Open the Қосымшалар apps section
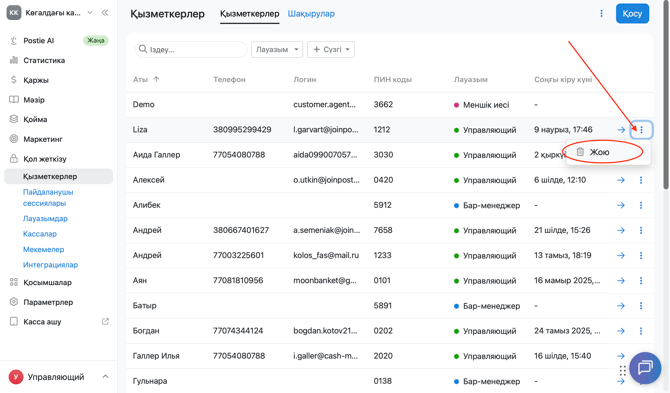The width and height of the screenshot is (670, 393). point(47,282)
